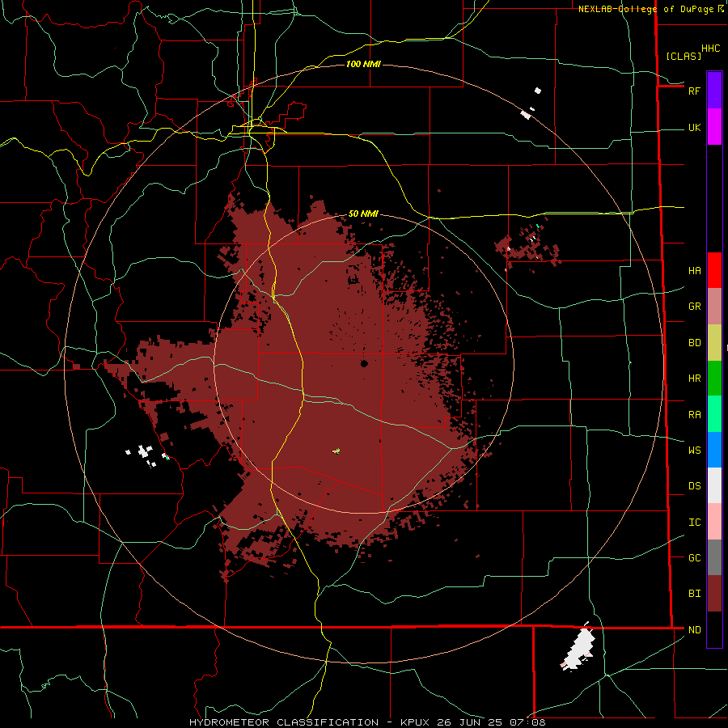Click the large white dry-snow echo at bottom right
The width and height of the screenshot is (728, 728).
[578, 645]
